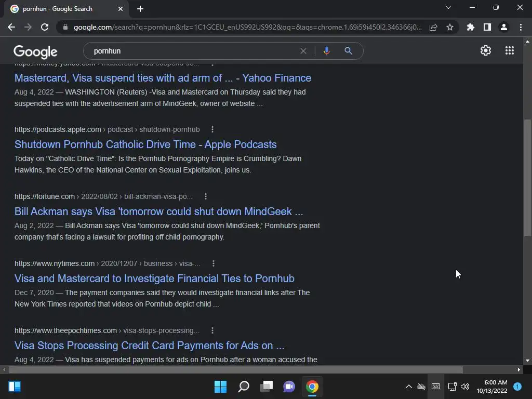Viewport: 532px width, 399px height.
Task: Open Visa Stops Processing Credit Card link
Action: (x=149, y=345)
